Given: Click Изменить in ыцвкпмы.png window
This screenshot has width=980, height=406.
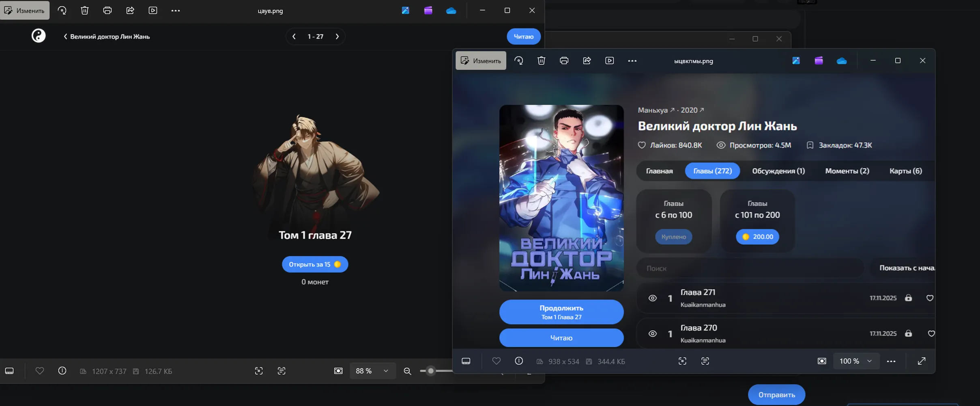Looking at the screenshot, I should [481, 61].
